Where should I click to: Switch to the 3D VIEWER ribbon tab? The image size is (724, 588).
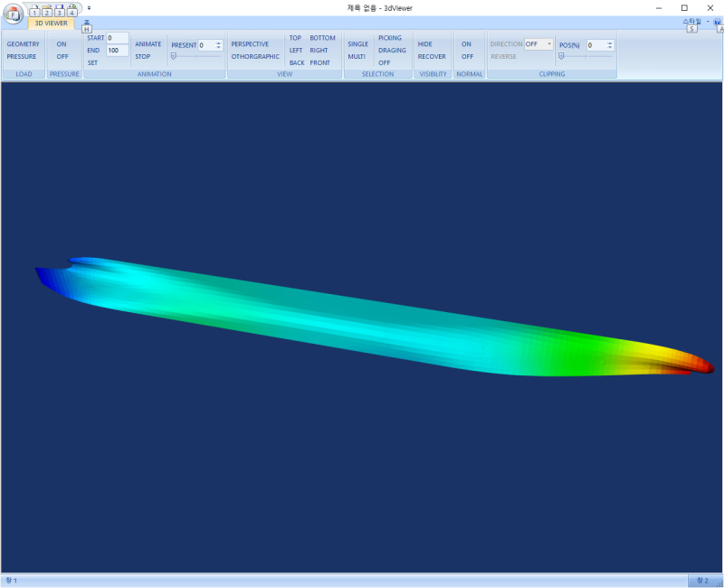[x=52, y=24]
